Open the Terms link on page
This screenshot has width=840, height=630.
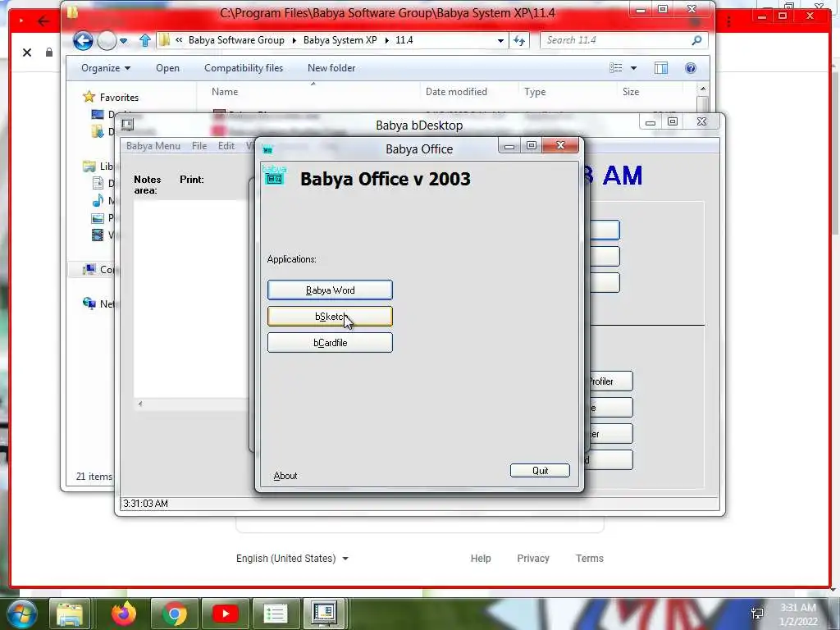[589, 558]
